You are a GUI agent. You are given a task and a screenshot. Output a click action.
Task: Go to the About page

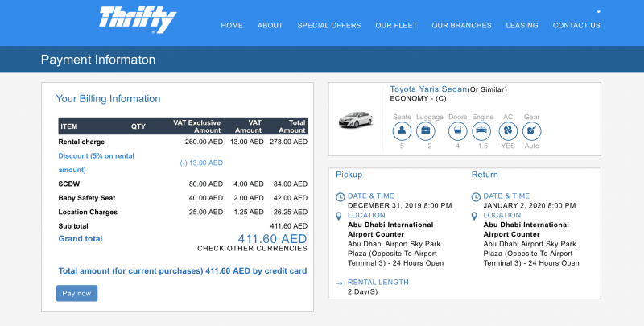click(x=270, y=26)
